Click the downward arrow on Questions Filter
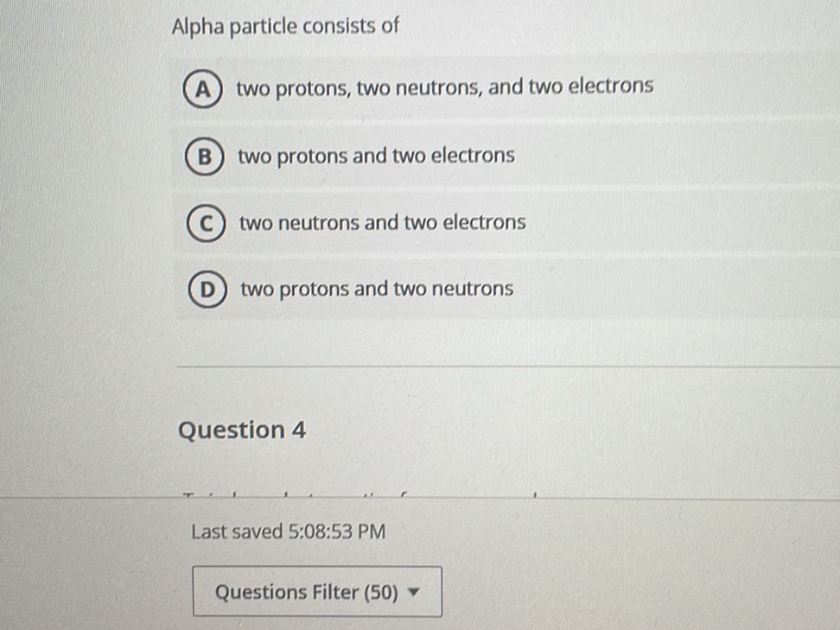 point(416,593)
